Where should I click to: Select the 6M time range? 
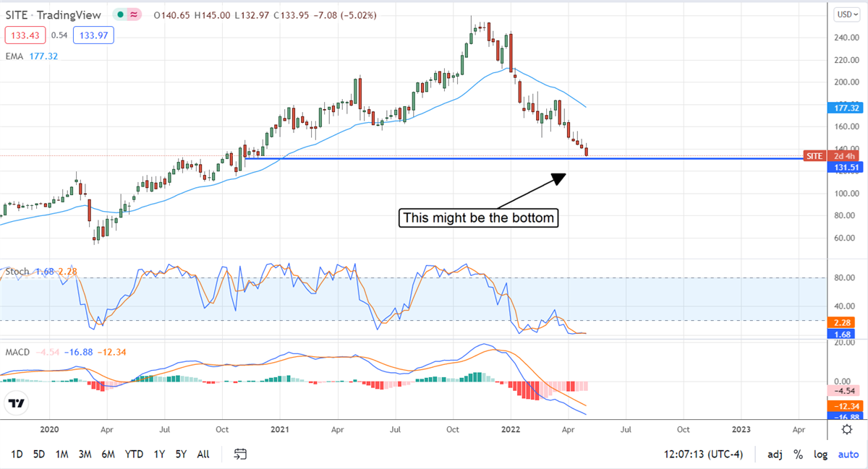click(x=109, y=454)
